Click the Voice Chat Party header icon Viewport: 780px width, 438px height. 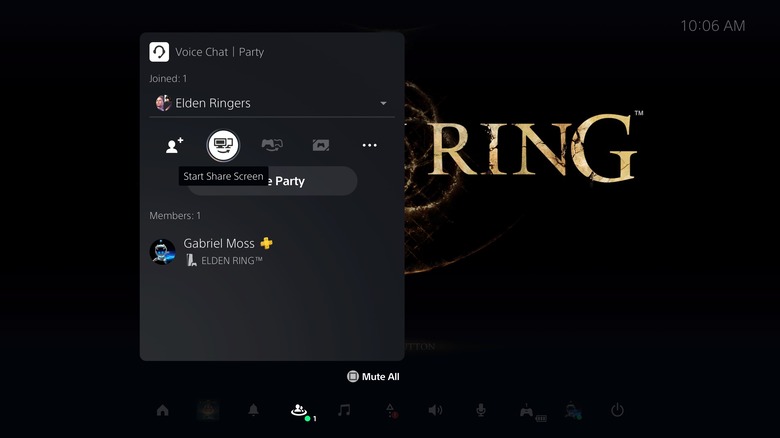coord(159,52)
